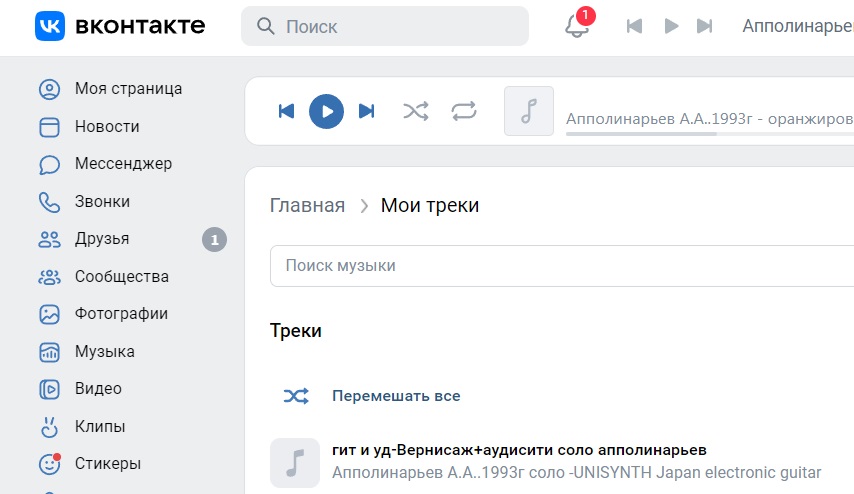This screenshot has height=494, width=854.
Task: Click the Главная breadcrumb link
Action: pyautogui.click(x=307, y=205)
